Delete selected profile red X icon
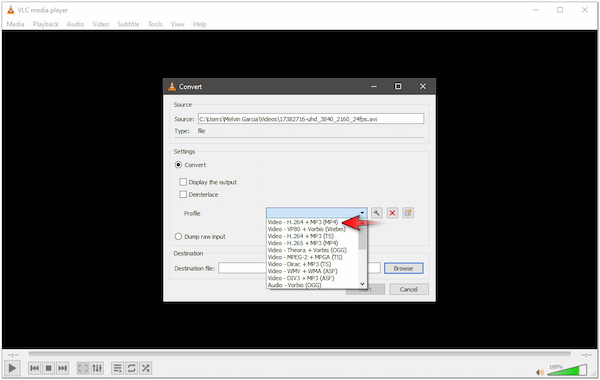Viewport: 600px width, 380px height. click(392, 213)
